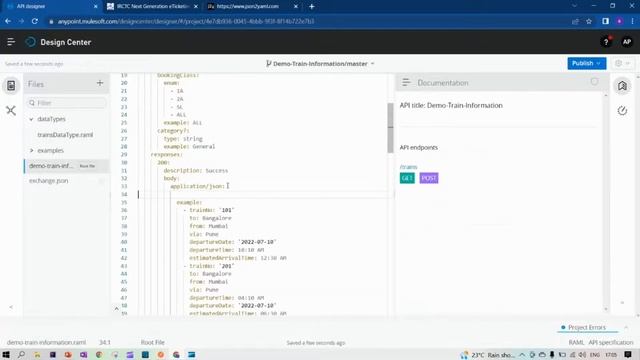Show hidden system tray icons
This screenshot has width=640, height=360.
522,355
